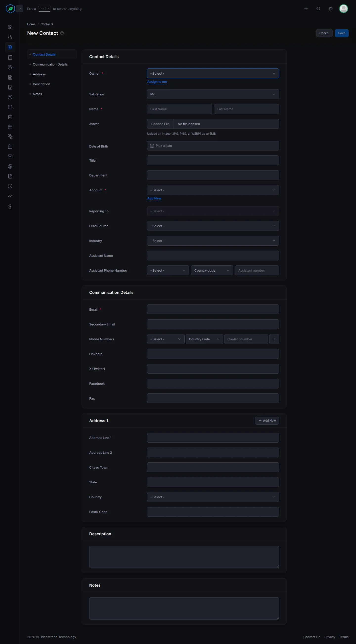Image resolution: width=356 pixels, height=644 pixels.
Task: Open settings gear icon in sidebar
Action: point(10,207)
